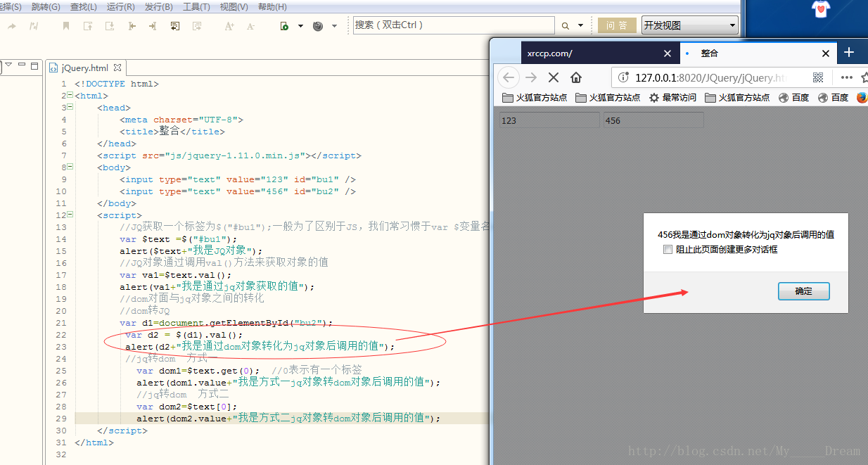Click the gray browser globe toolbar icon
868x465 pixels.
[318, 26]
